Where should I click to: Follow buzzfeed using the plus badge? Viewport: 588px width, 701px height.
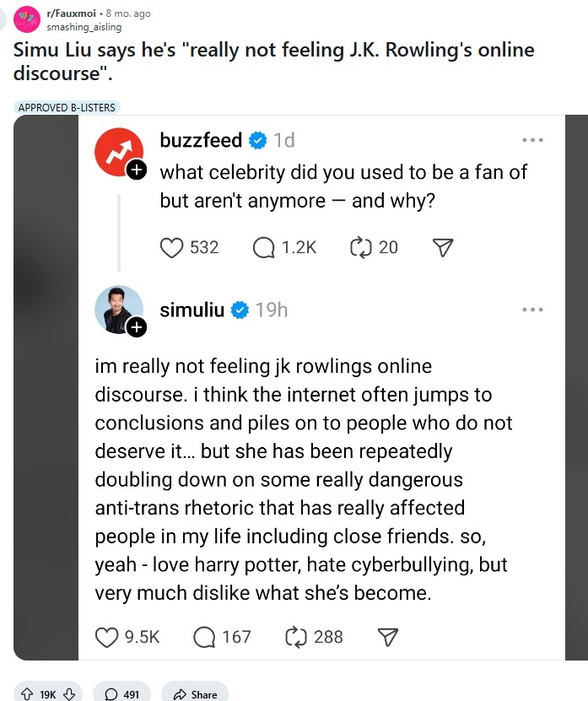click(x=137, y=170)
